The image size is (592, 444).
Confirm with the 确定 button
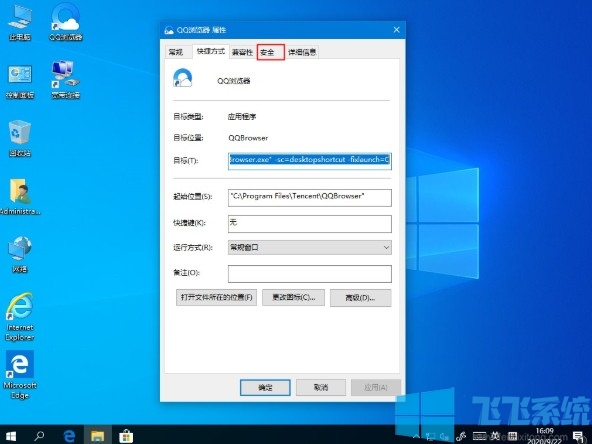point(265,387)
